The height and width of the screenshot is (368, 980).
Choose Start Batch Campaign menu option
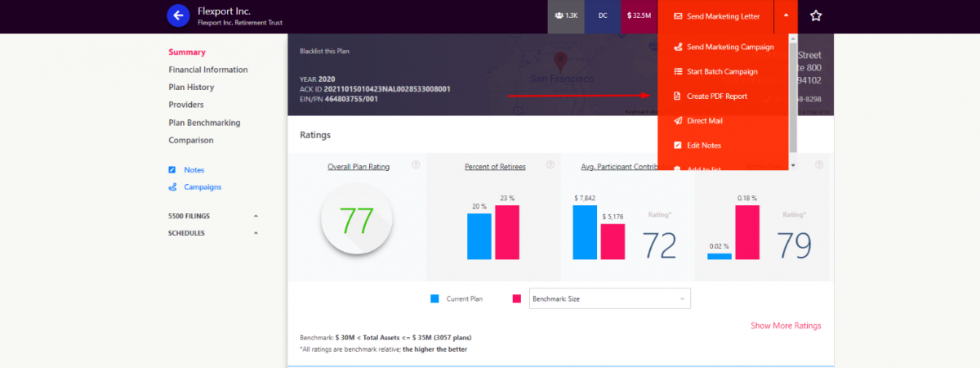pyautogui.click(x=721, y=72)
